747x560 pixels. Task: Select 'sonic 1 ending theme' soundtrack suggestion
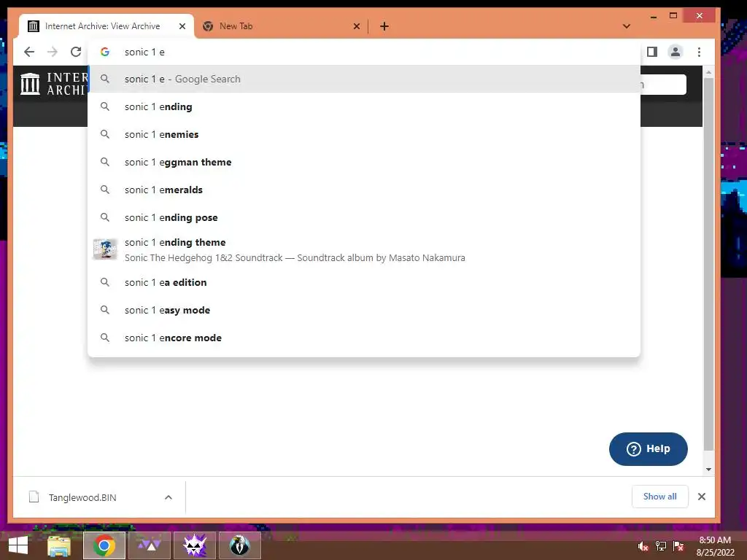[364, 249]
